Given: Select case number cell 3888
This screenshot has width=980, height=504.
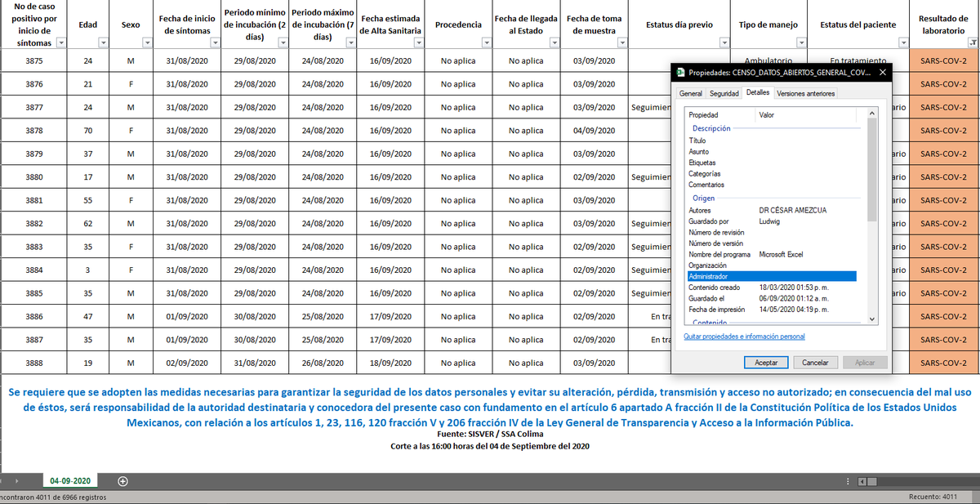Looking at the screenshot, I should coord(34,363).
